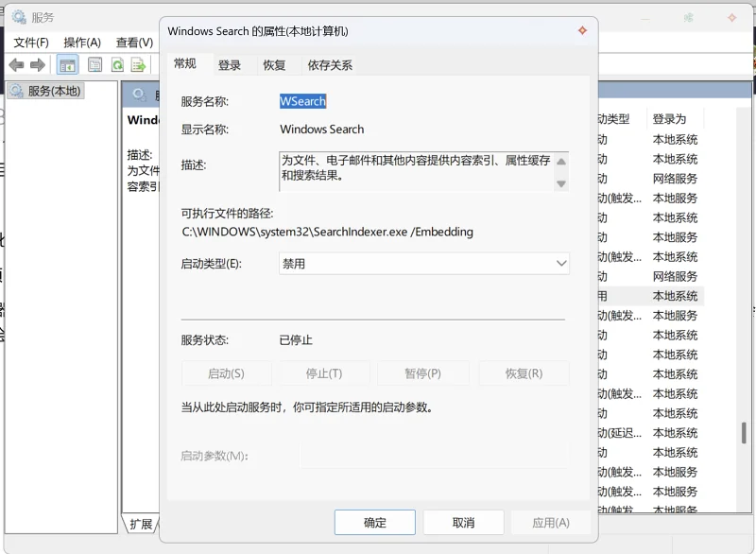The image size is (756, 554).
Task: Switch to the 登录 tab
Action: tap(230, 65)
